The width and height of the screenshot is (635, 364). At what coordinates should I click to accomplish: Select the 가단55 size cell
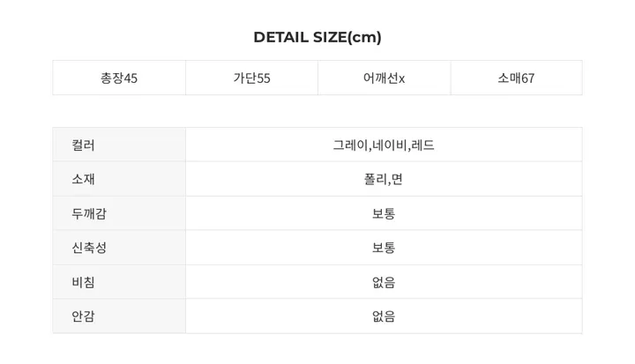[x=251, y=78]
